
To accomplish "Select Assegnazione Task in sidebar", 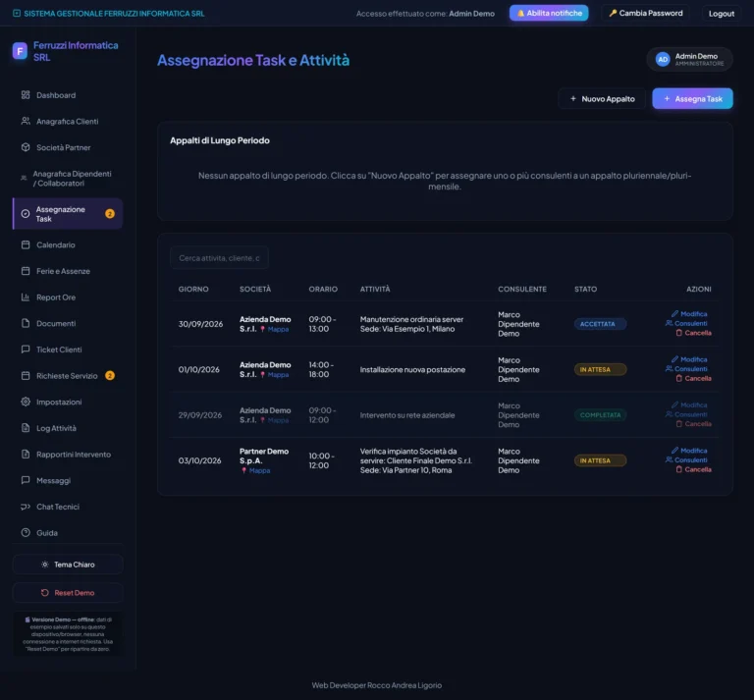I will click(68, 214).
